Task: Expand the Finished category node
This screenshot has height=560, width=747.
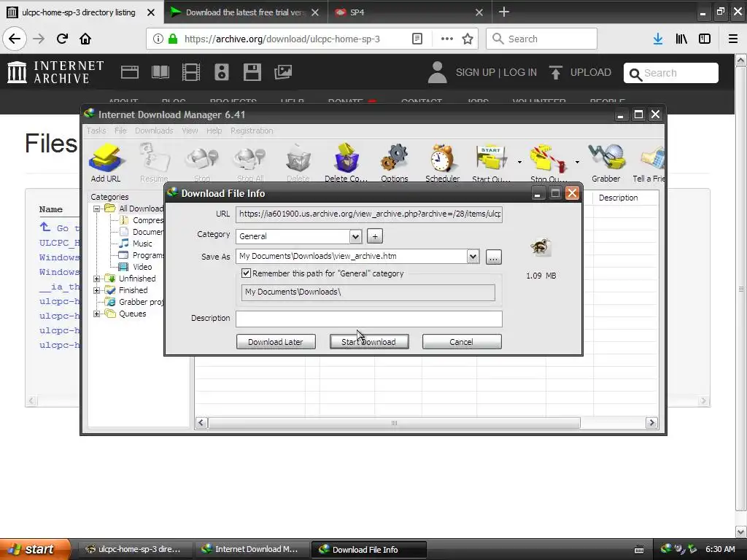Action: pyautogui.click(x=97, y=290)
